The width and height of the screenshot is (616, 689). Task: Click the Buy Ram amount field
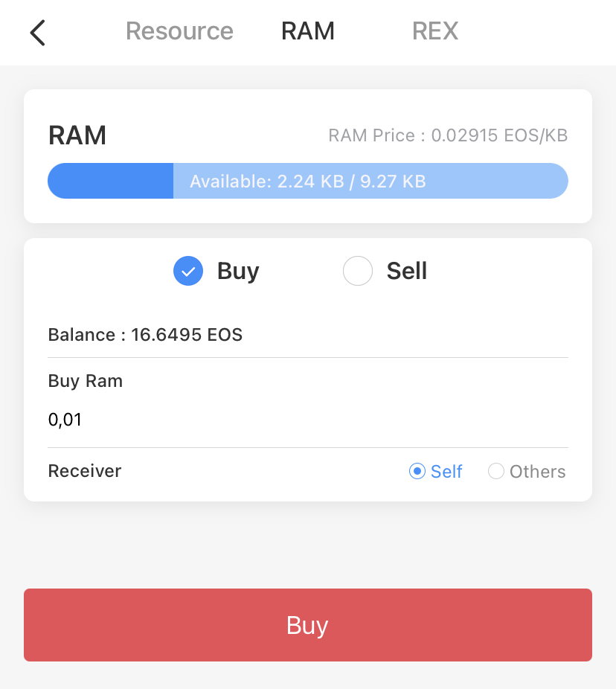click(x=307, y=420)
